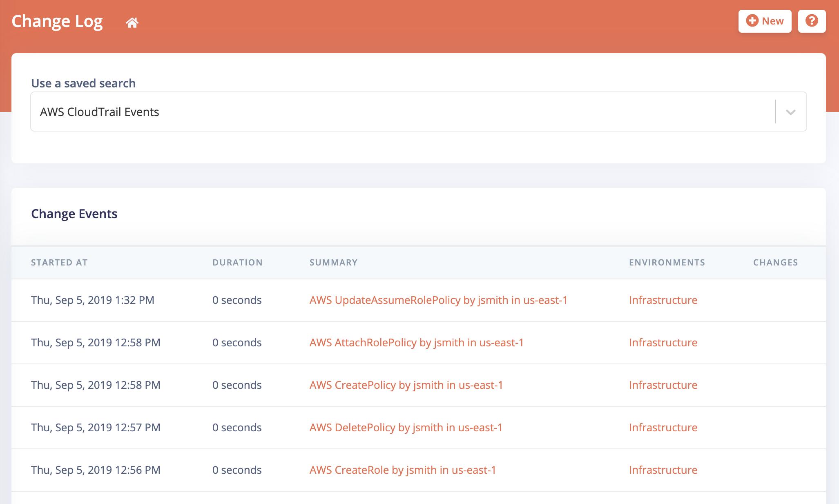Viewport: 839px width, 504px height.
Task: Expand the saved search dropdown chevron
Action: [791, 112]
